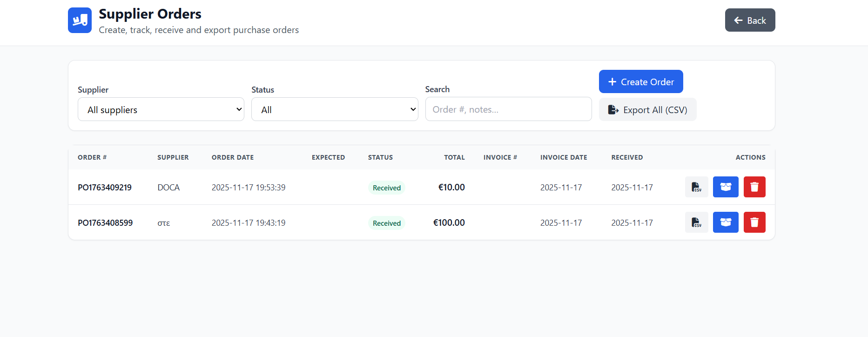Click the EXPECTED column header
The height and width of the screenshot is (337, 868).
328,157
